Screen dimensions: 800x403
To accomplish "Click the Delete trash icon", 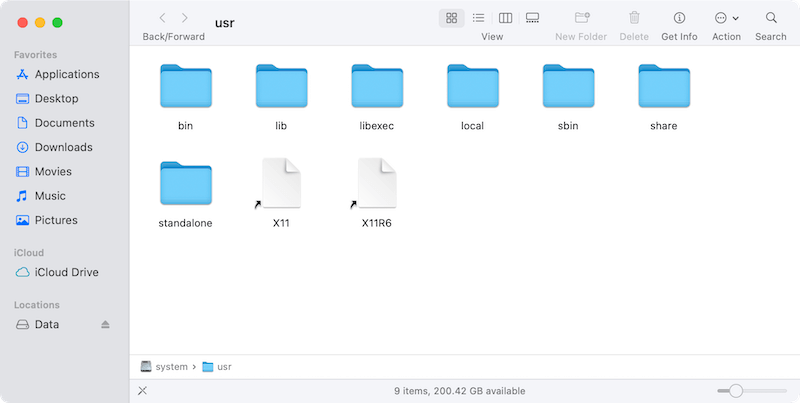I will tap(634, 18).
